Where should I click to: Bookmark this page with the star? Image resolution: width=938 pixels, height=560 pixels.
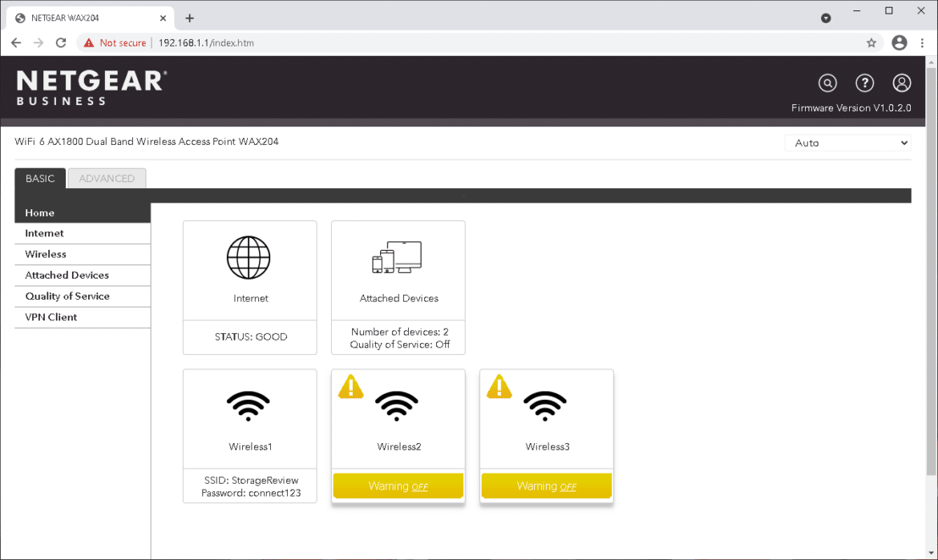coord(871,42)
